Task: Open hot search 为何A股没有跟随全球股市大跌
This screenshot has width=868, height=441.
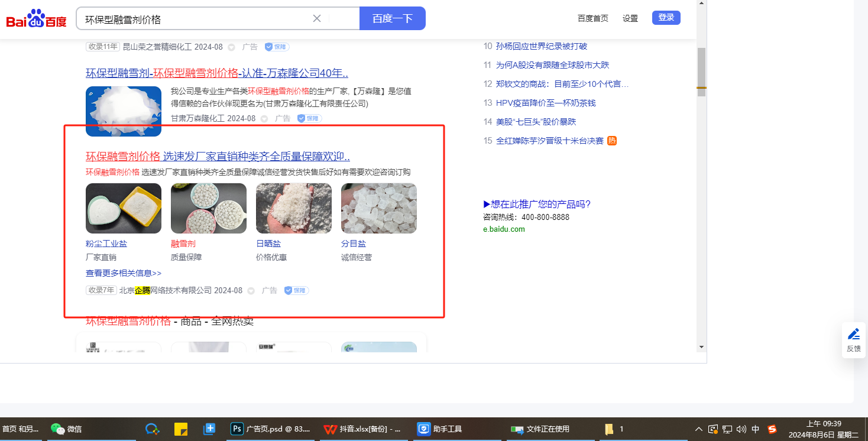Action: pyautogui.click(x=552, y=65)
